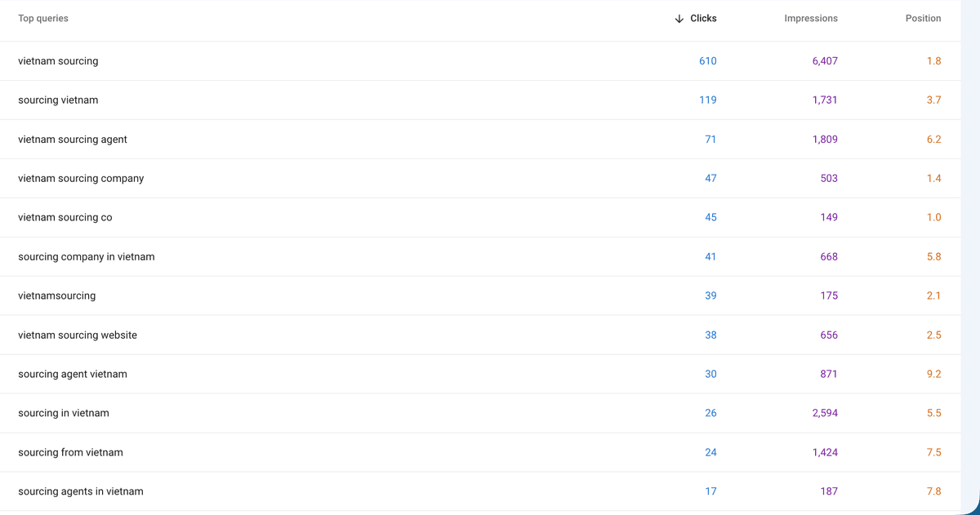Screen dimensions: 980x515
Task: Click the 610 clicks value
Action: click(x=707, y=61)
